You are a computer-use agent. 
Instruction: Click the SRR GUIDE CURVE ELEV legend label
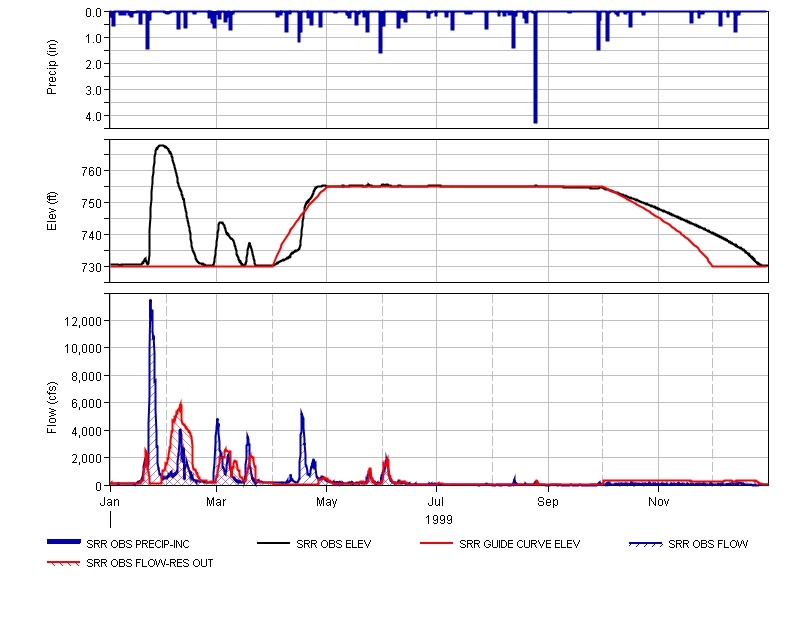click(x=519, y=544)
